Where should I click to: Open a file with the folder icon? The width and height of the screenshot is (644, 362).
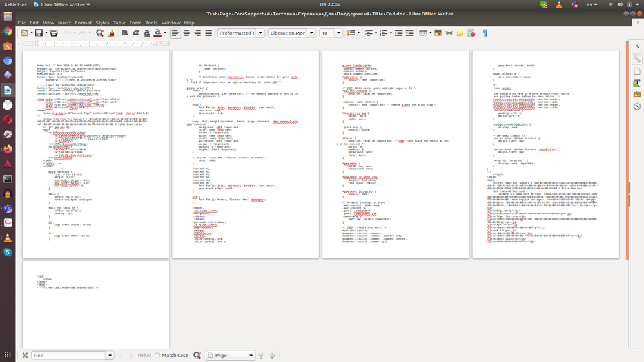tap(24, 33)
